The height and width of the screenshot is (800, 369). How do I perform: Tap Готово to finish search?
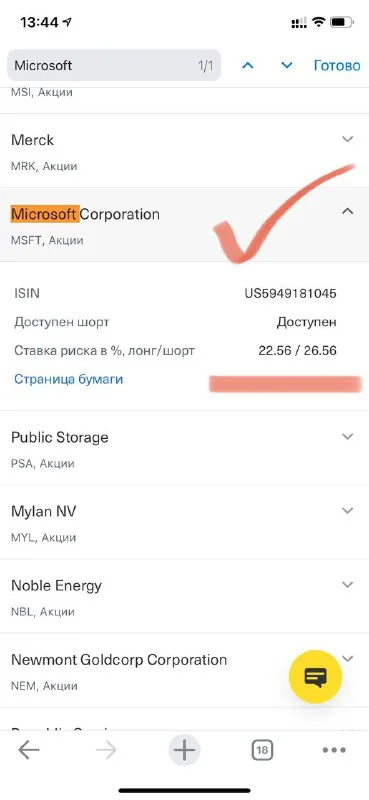coord(337,65)
